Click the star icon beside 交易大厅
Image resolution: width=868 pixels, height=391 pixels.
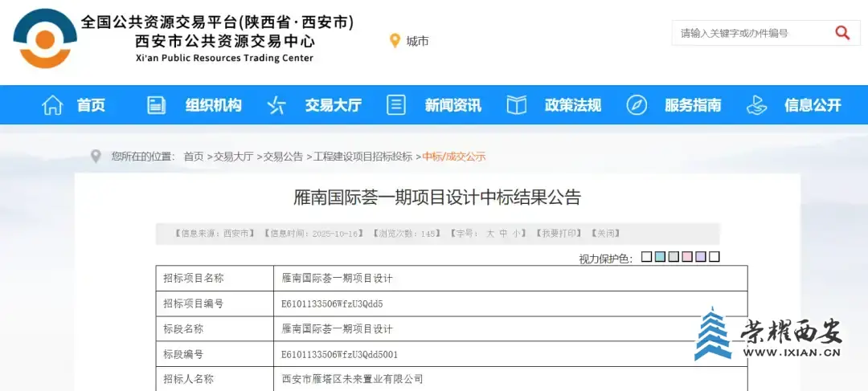(276, 105)
